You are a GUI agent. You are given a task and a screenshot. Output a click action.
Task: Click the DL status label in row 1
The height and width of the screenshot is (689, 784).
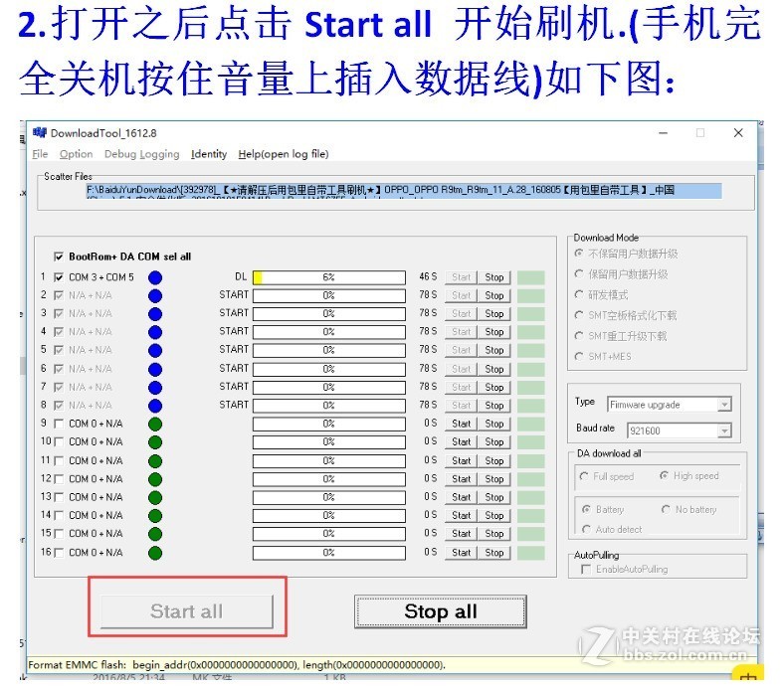(x=241, y=276)
